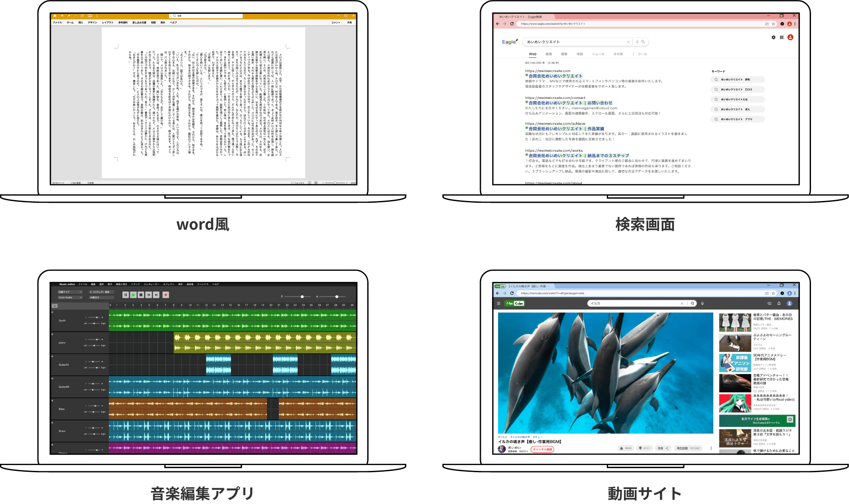Open the Eagle apps grid icon
This screenshot has width=849, height=504.
(781, 38)
